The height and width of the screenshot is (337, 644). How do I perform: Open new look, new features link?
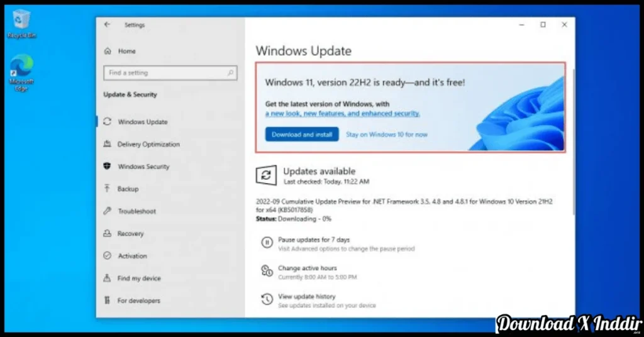[x=342, y=114]
